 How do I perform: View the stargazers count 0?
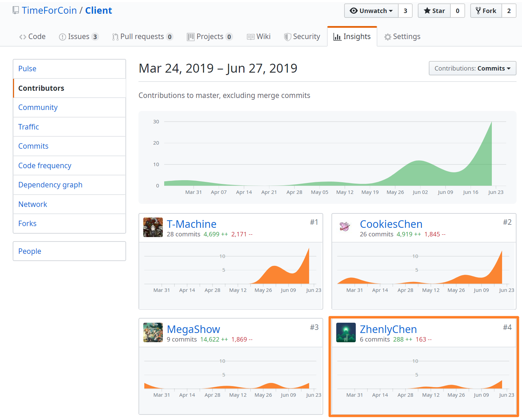click(x=458, y=11)
